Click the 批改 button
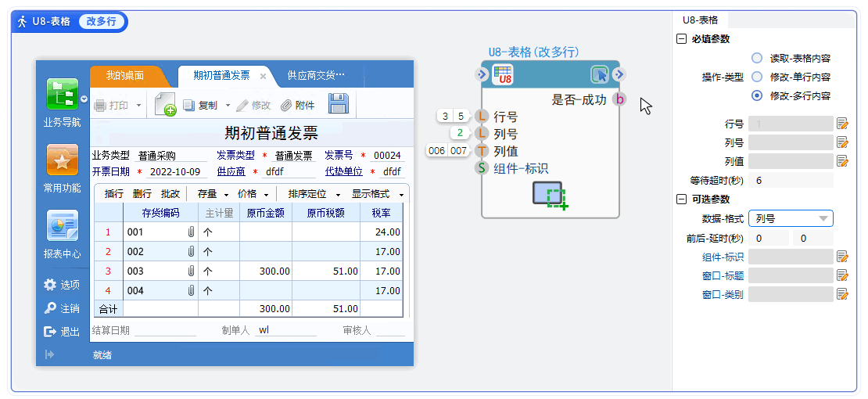 coord(170,194)
